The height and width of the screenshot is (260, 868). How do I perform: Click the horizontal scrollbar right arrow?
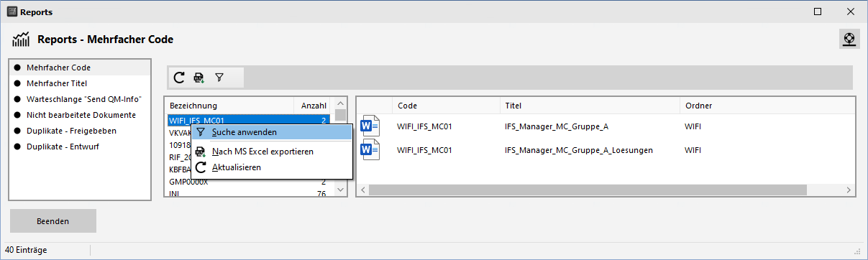pos(849,190)
